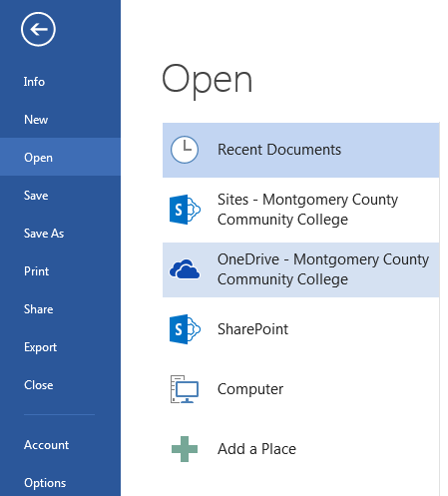Click the SharePoint place logo icon
This screenshot has width=448, height=496.
click(x=185, y=329)
